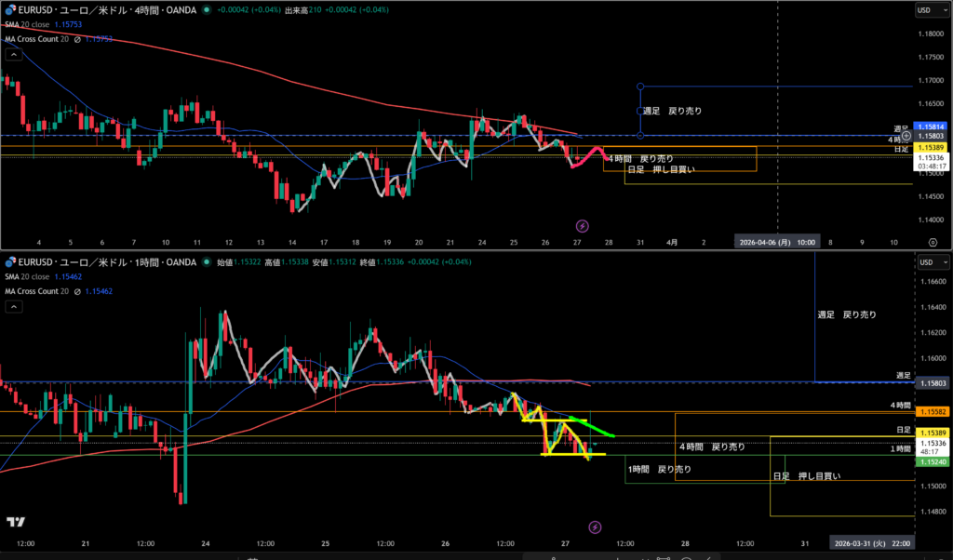Image resolution: width=953 pixels, height=560 pixels.
Task: Click the yellow 1.15389 price label in the top chart
Action: coord(931,147)
